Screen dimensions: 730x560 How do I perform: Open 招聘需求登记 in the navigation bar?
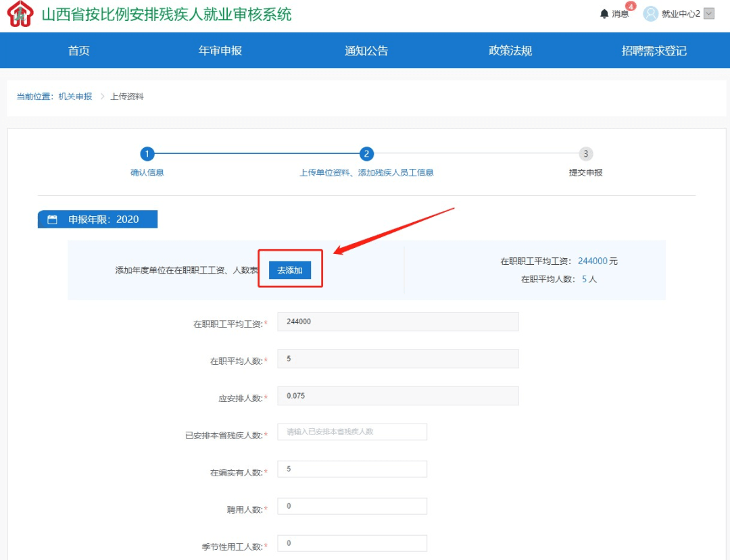(654, 51)
